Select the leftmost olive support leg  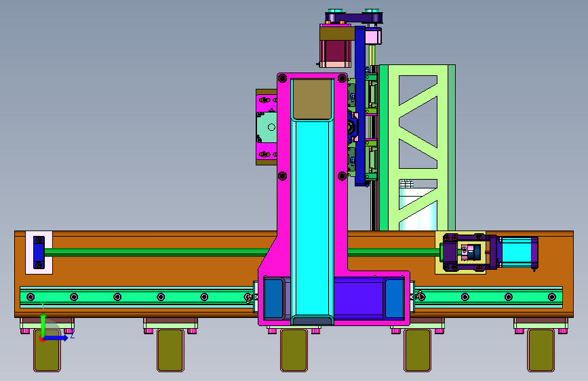[47, 350]
